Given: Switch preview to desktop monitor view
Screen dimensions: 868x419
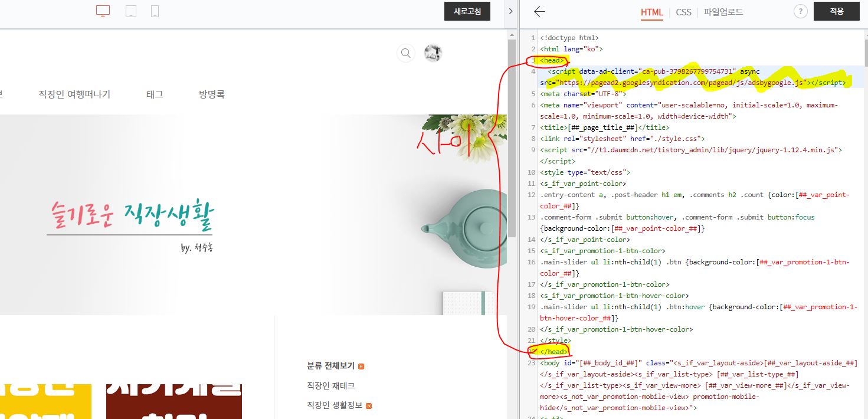Looking at the screenshot, I should click(x=103, y=11).
